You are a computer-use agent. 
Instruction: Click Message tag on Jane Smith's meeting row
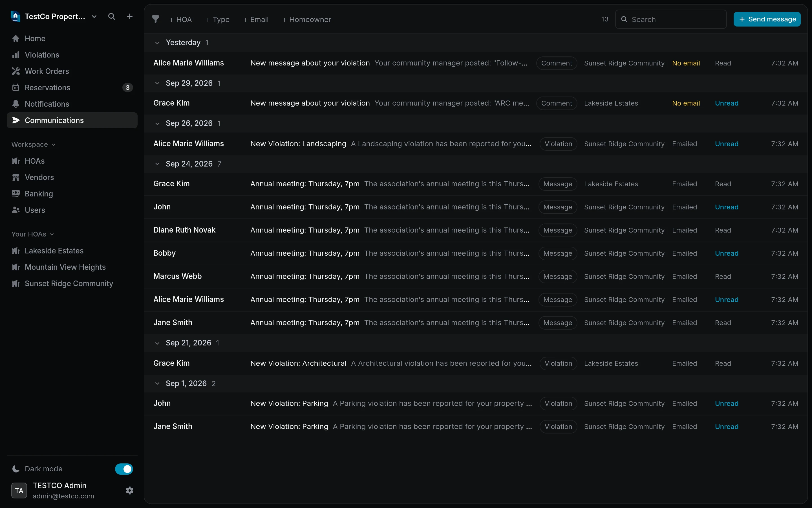558,323
